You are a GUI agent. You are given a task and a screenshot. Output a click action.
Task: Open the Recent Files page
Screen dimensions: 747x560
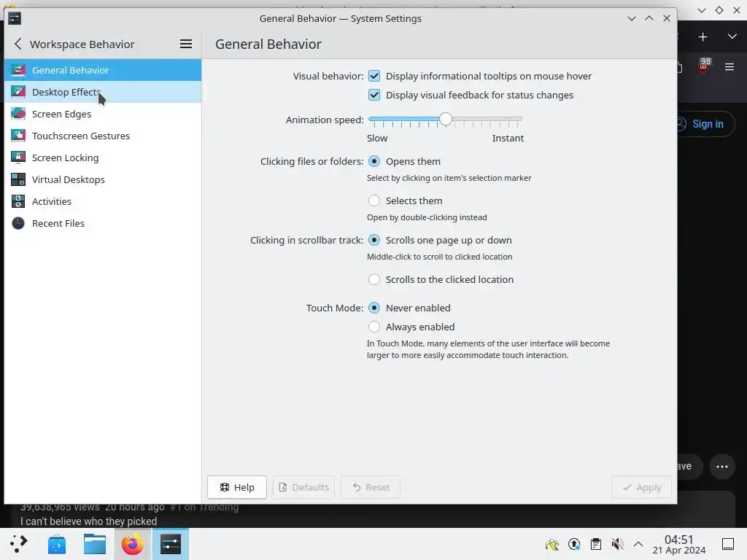coord(103,223)
